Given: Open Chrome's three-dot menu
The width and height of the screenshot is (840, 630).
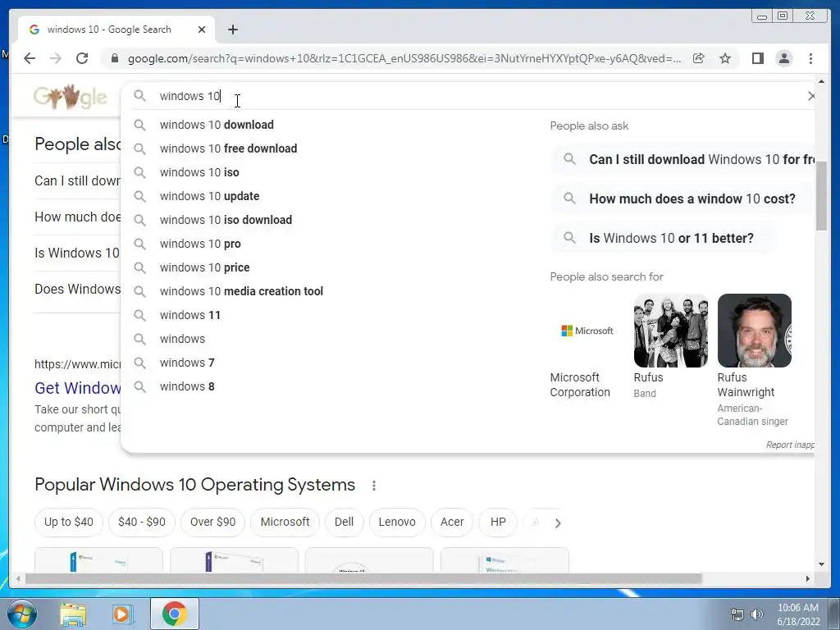Looking at the screenshot, I should [x=810, y=58].
